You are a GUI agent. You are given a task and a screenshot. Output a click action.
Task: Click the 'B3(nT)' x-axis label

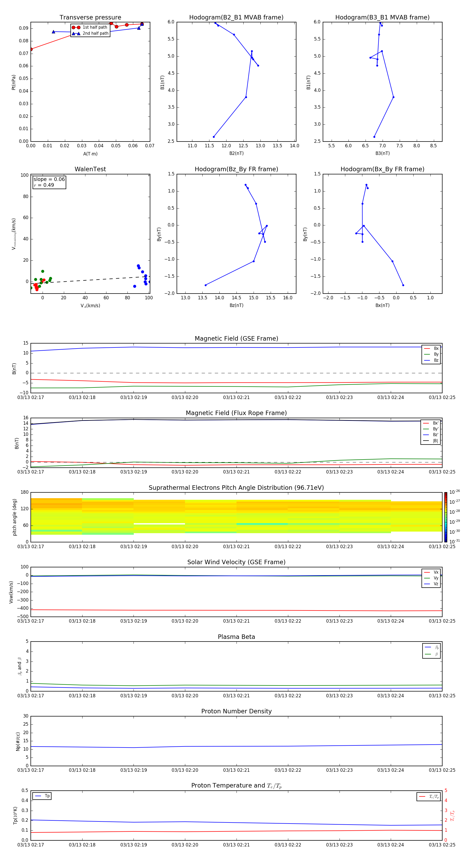(x=382, y=153)
